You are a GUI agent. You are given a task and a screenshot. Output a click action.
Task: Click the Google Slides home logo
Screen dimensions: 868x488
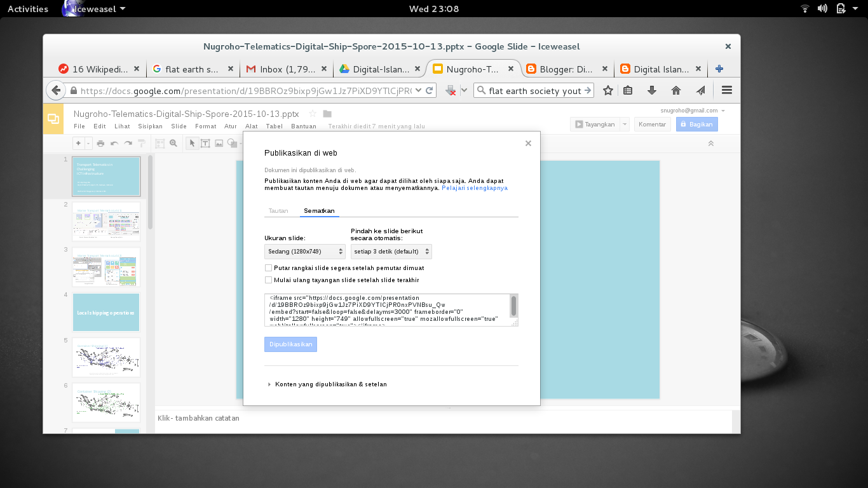53,119
